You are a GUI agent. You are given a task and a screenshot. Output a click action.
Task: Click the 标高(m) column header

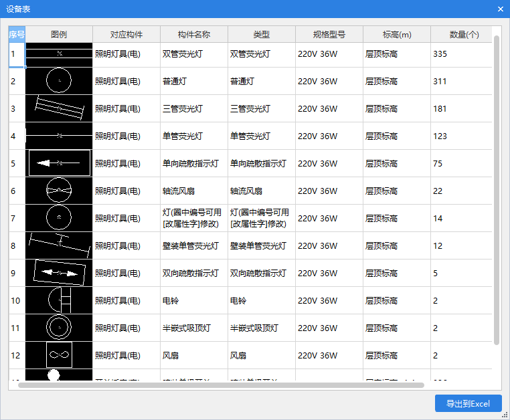397,34
